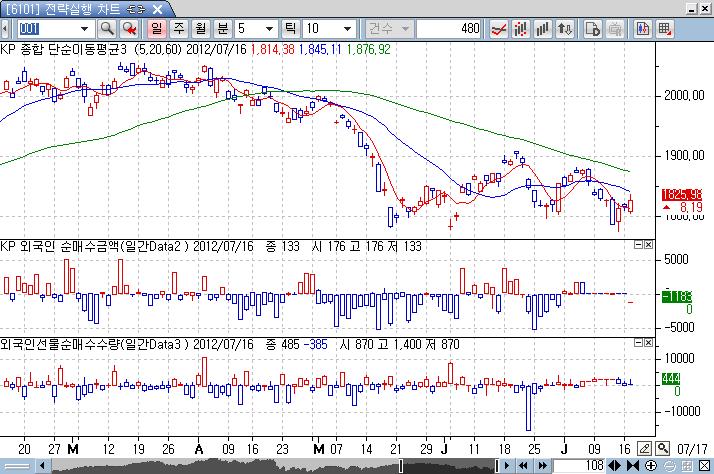Click the up-down arrows toolbar icon

coord(565,28)
